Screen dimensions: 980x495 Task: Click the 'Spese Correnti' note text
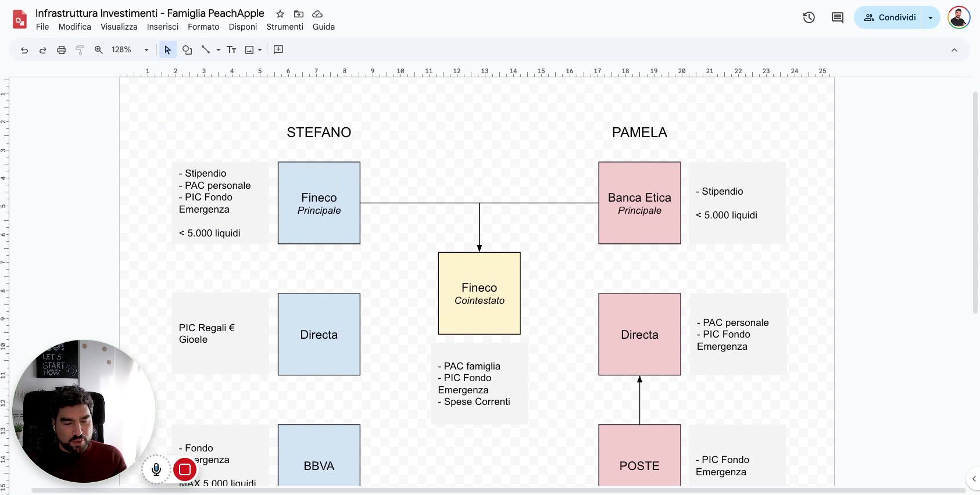(477, 401)
